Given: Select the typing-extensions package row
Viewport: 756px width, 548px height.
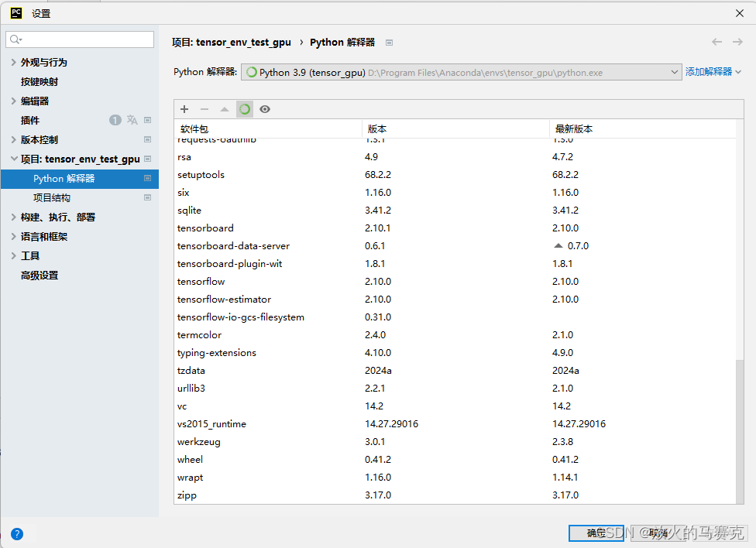Looking at the screenshot, I should [x=455, y=353].
